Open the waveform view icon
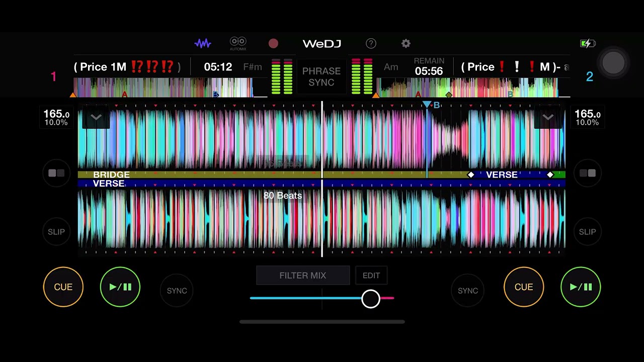The image size is (644, 362). point(203,44)
